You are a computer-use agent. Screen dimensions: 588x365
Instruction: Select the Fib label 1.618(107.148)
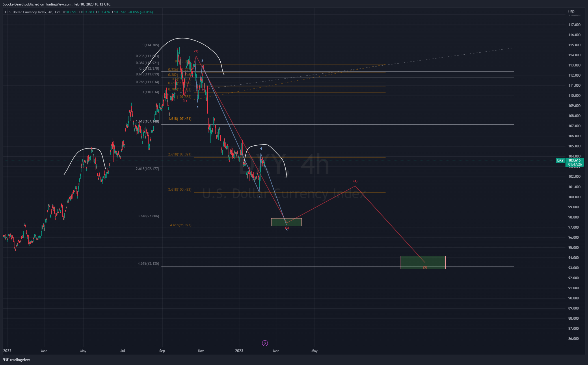(x=147, y=121)
